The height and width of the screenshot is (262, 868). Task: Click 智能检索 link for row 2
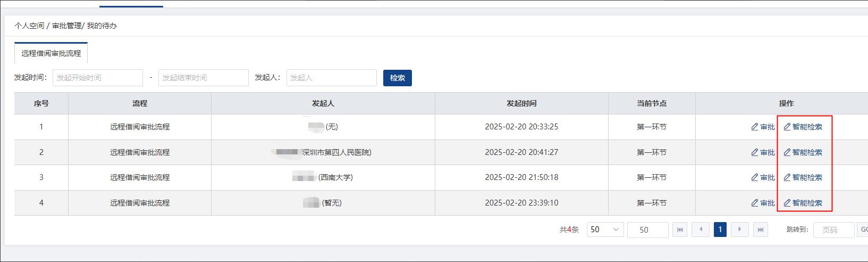click(x=807, y=152)
